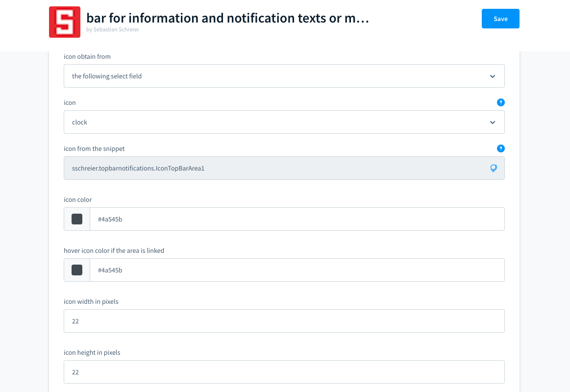Click the hover icon color label text
The width and height of the screenshot is (570, 392).
point(114,250)
